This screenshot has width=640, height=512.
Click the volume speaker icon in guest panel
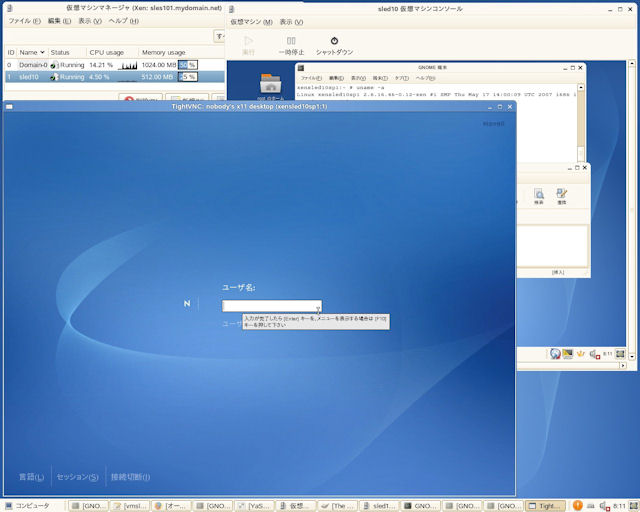click(x=594, y=354)
